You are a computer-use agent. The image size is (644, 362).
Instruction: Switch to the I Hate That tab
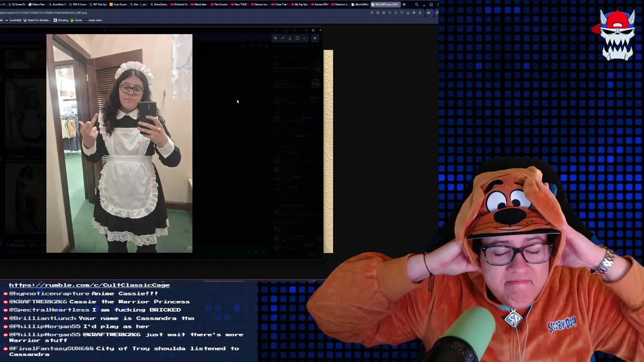(x=281, y=5)
